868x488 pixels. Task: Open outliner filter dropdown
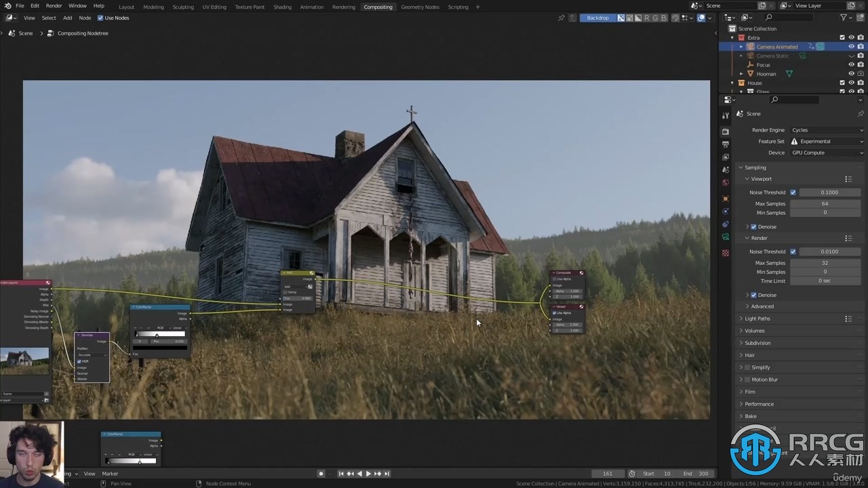(x=846, y=17)
